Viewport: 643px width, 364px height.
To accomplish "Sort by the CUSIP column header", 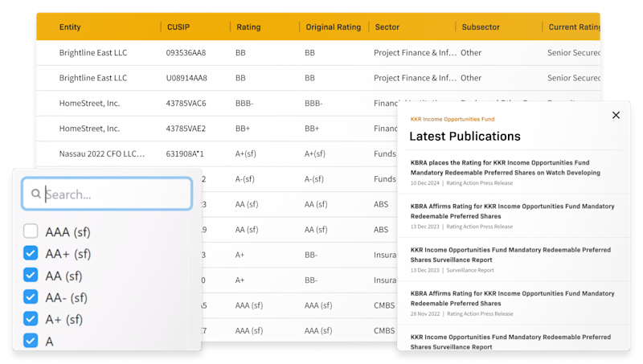I will pos(178,27).
